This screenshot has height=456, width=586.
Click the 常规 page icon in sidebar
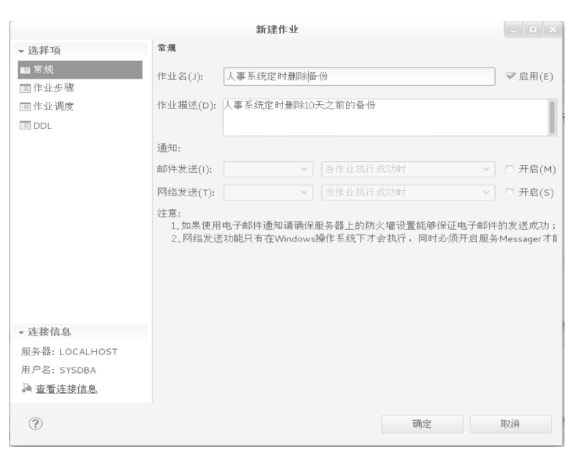[25, 70]
